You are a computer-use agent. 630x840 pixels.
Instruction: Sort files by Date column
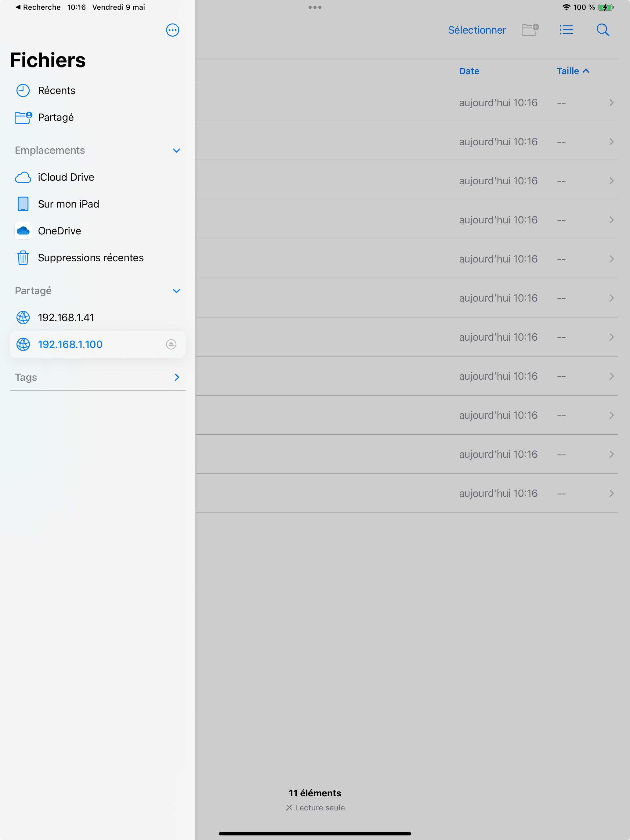pos(469,71)
